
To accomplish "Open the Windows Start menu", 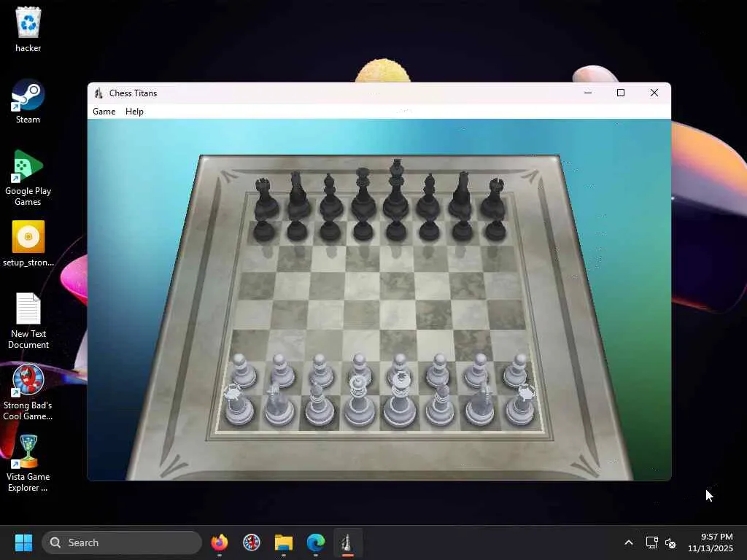I will [23, 542].
